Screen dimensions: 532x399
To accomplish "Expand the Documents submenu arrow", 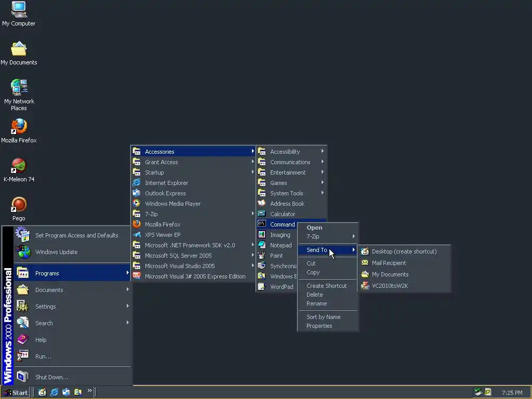I will (x=128, y=289).
